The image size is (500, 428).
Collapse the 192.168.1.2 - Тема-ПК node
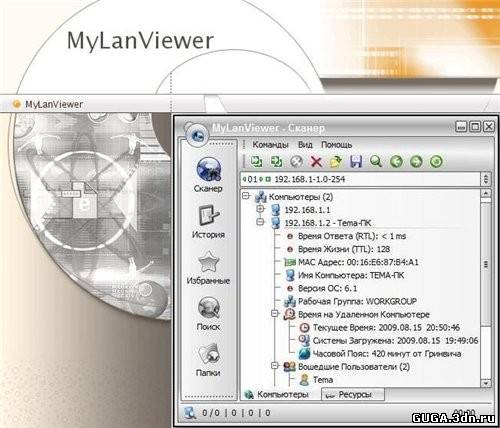[260, 222]
